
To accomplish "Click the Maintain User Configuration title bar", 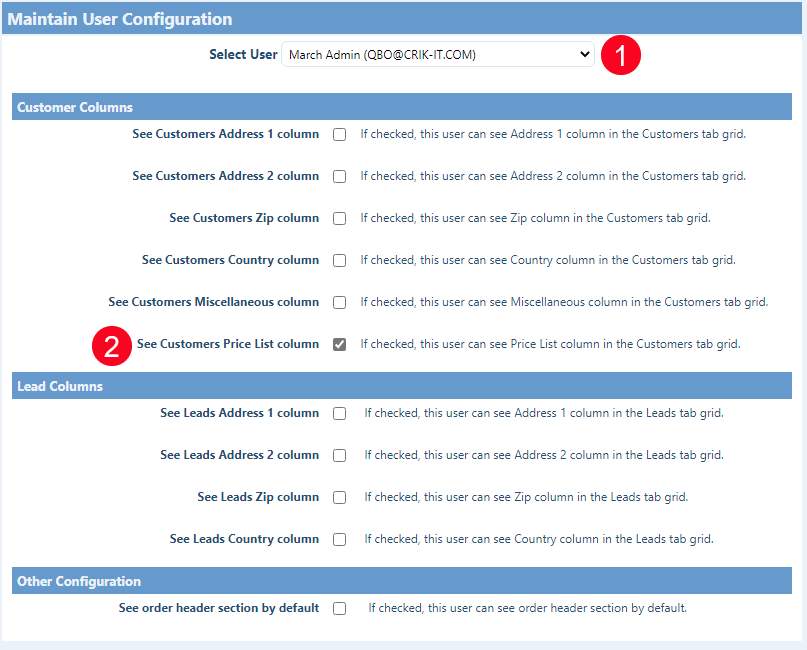I will [120, 19].
